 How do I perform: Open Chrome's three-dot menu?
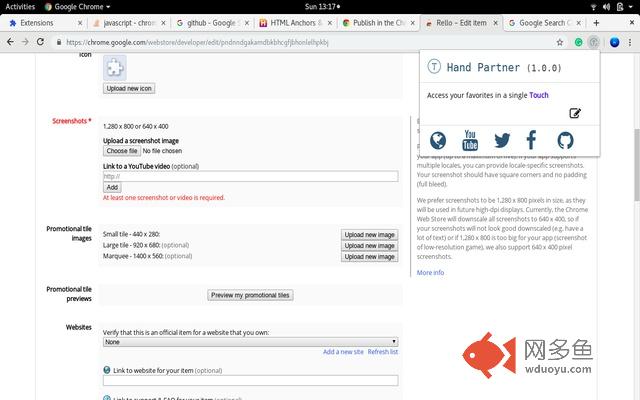click(630, 42)
